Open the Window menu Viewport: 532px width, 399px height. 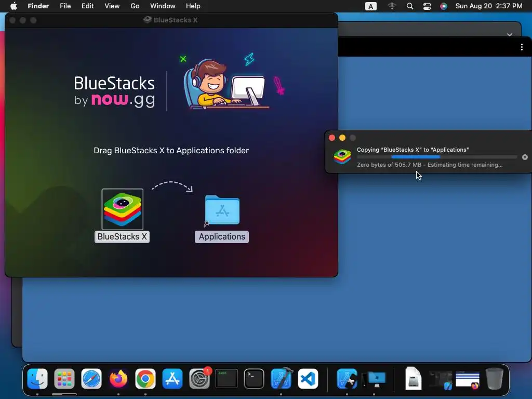click(x=163, y=6)
